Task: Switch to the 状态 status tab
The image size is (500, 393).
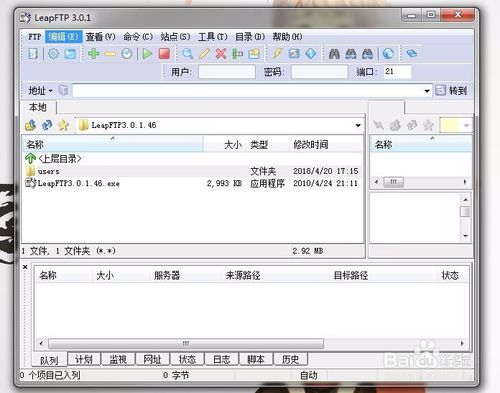Action: [187, 359]
